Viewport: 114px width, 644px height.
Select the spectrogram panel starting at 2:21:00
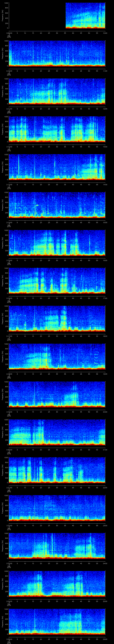[x=57, y=470]
